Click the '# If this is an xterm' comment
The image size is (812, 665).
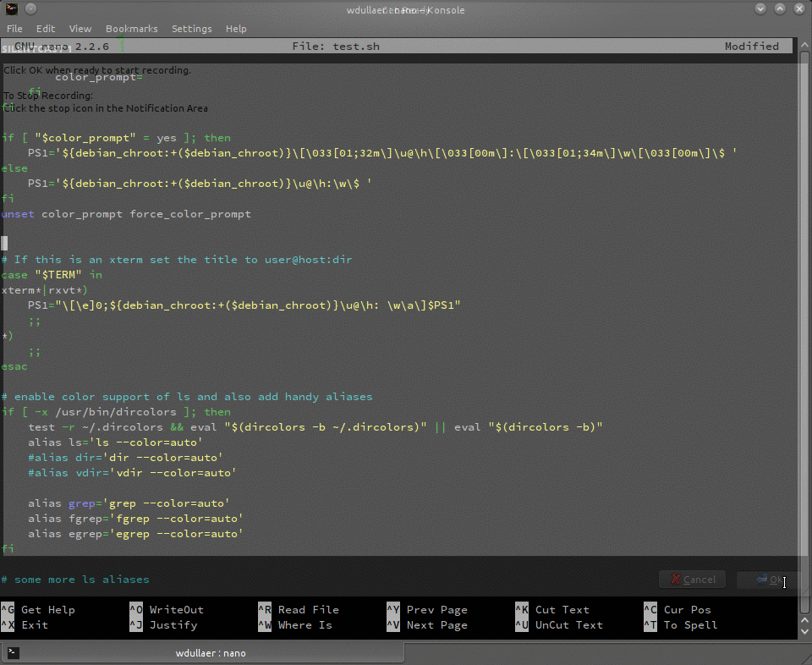177,260
